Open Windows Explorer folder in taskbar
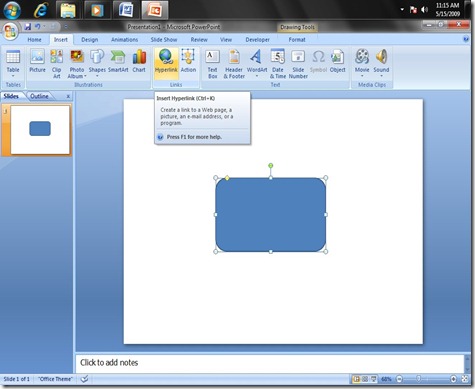The image size is (475, 389). 68,10
